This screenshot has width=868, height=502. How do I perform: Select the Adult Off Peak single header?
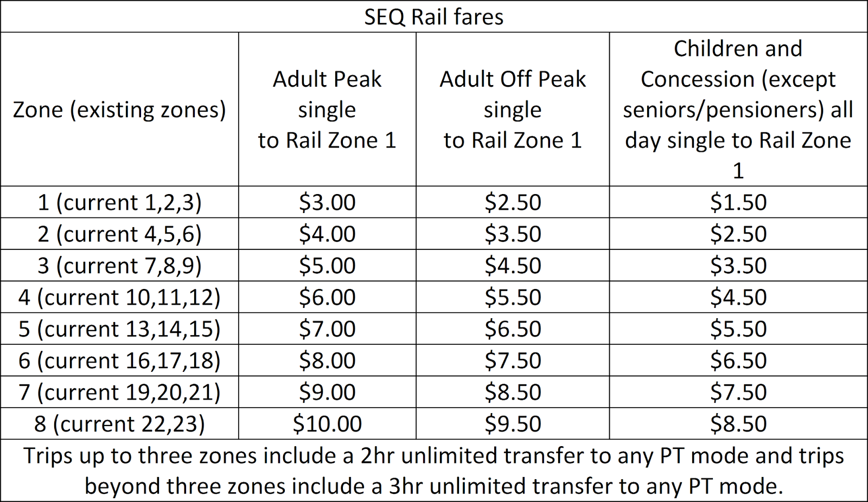point(513,110)
